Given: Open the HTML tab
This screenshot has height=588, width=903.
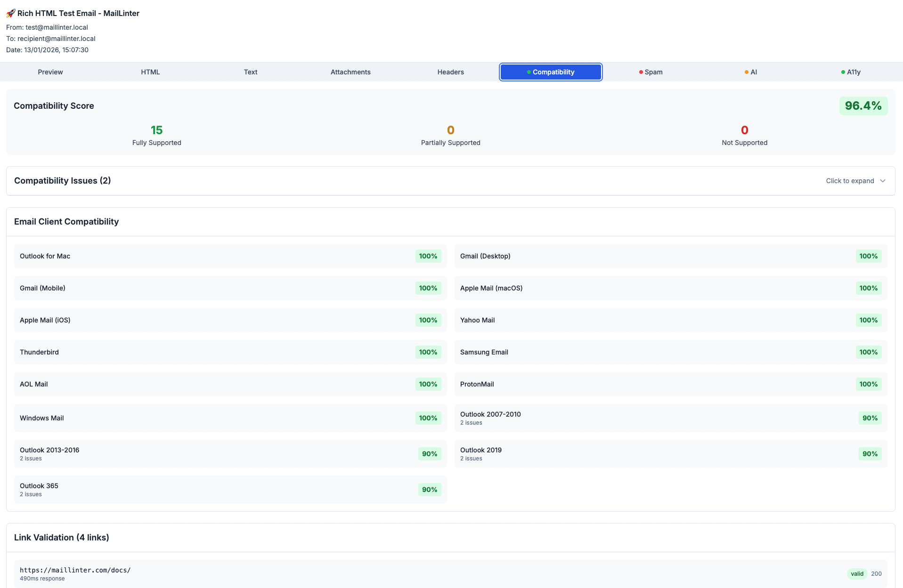Looking at the screenshot, I should 150,72.
